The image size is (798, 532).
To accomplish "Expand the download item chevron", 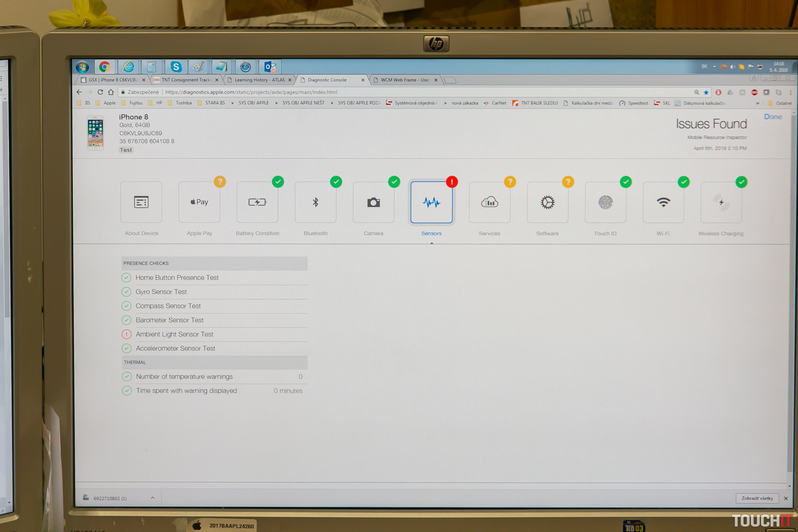I will [153, 498].
